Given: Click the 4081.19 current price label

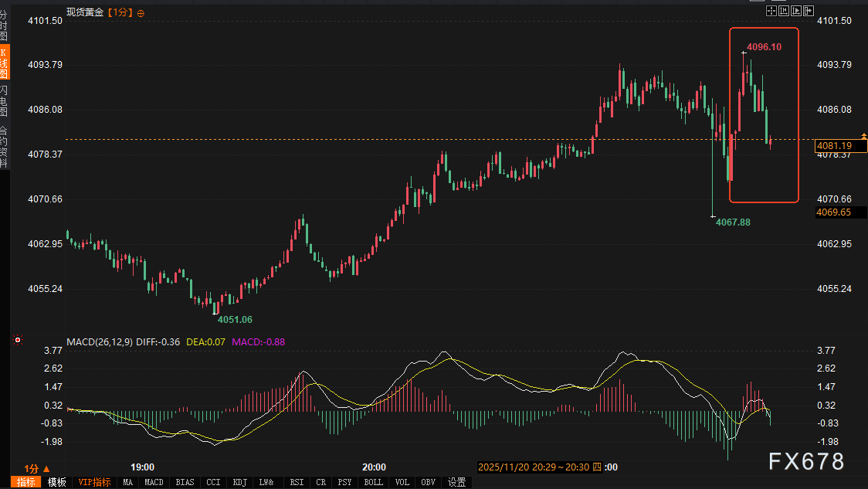Looking at the screenshot, I should [835, 145].
